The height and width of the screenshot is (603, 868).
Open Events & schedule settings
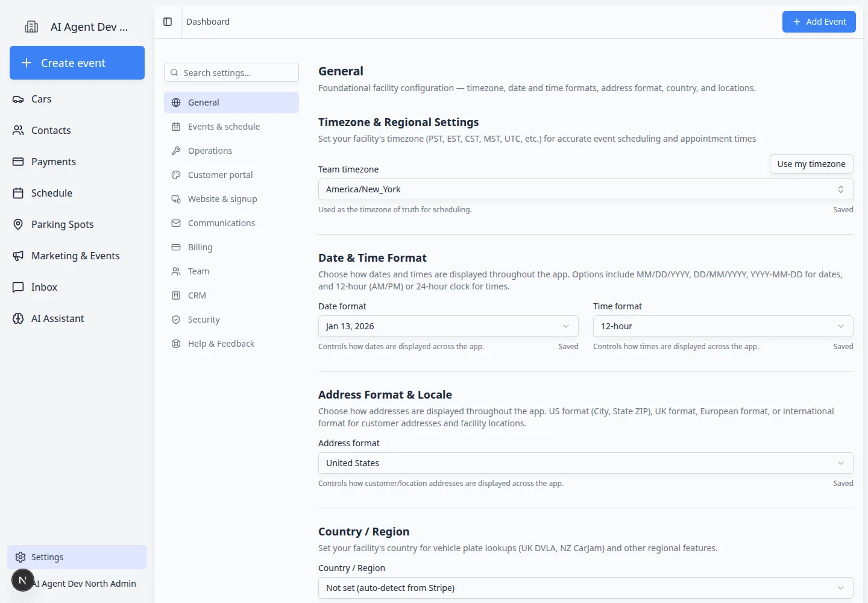(x=231, y=127)
